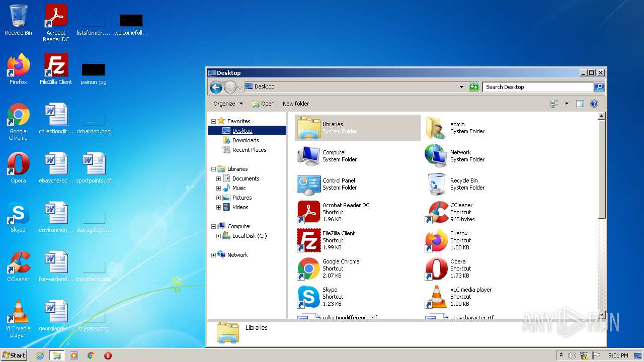Select Acrobat Reader DC desktop icon
Image resolution: width=644 pixels, height=362 pixels.
pyautogui.click(x=56, y=23)
